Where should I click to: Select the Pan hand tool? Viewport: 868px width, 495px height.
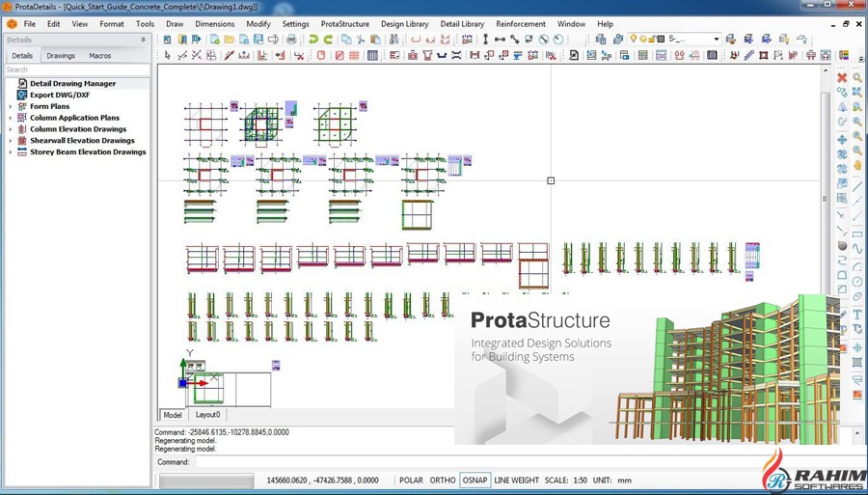856,165
